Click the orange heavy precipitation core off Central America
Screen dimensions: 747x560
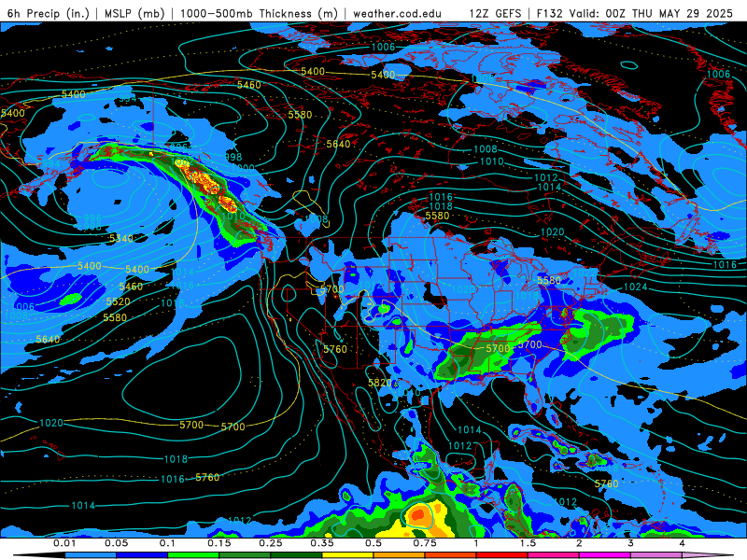tap(419, 515)
